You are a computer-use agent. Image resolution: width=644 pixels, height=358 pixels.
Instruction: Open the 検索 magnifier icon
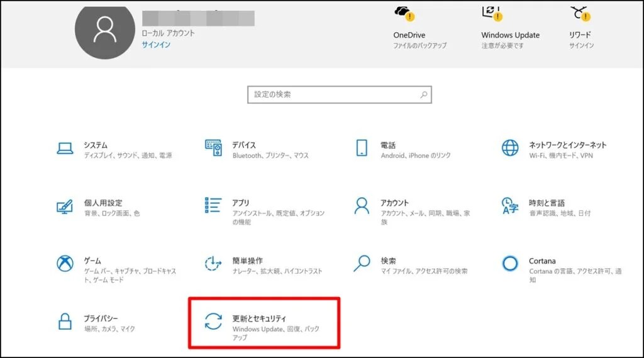tap(362, 264)
